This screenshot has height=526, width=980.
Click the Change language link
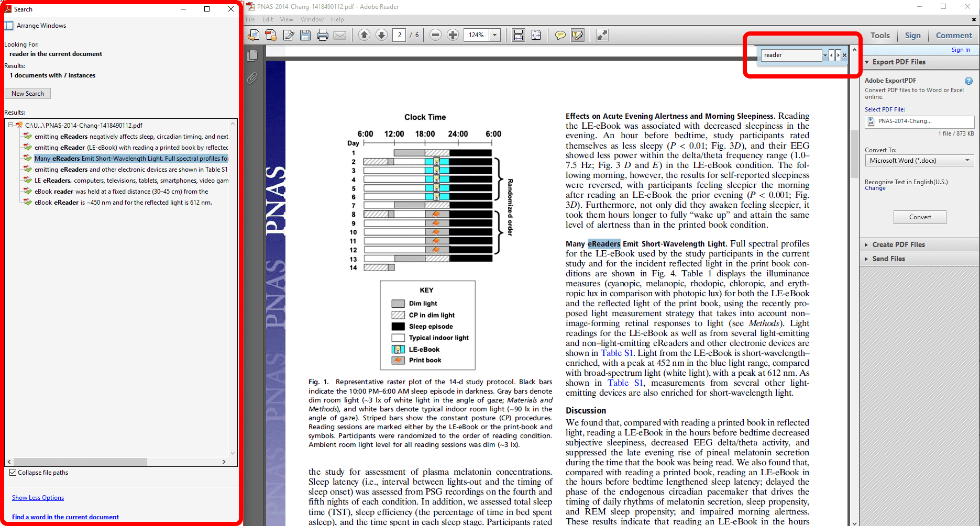click(875, 188)
